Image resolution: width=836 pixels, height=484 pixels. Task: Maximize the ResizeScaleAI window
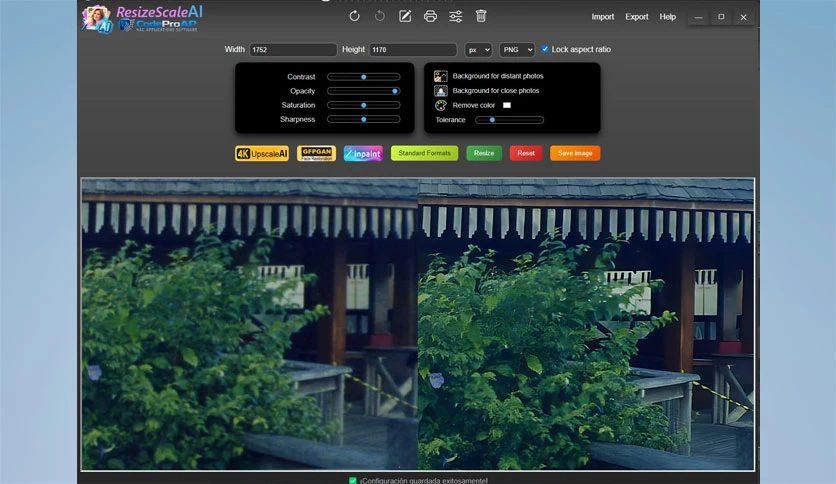tap(721, 17)
